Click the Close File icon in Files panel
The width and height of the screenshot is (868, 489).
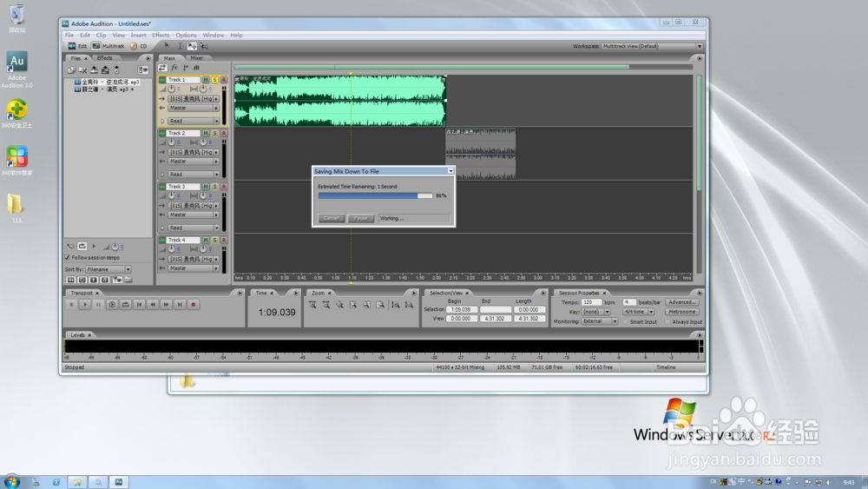(82, 70)
